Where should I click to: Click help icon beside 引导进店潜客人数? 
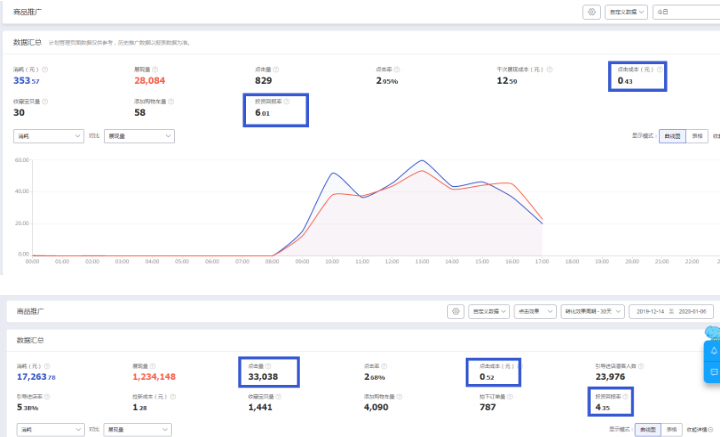pyautogui.click(x=643, y=366)
